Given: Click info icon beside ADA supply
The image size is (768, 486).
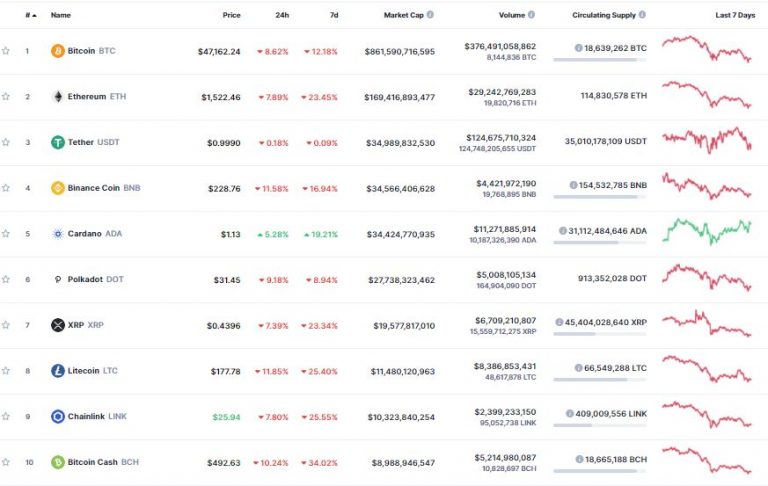Looking at the screenshot, I should click(563, 231).
